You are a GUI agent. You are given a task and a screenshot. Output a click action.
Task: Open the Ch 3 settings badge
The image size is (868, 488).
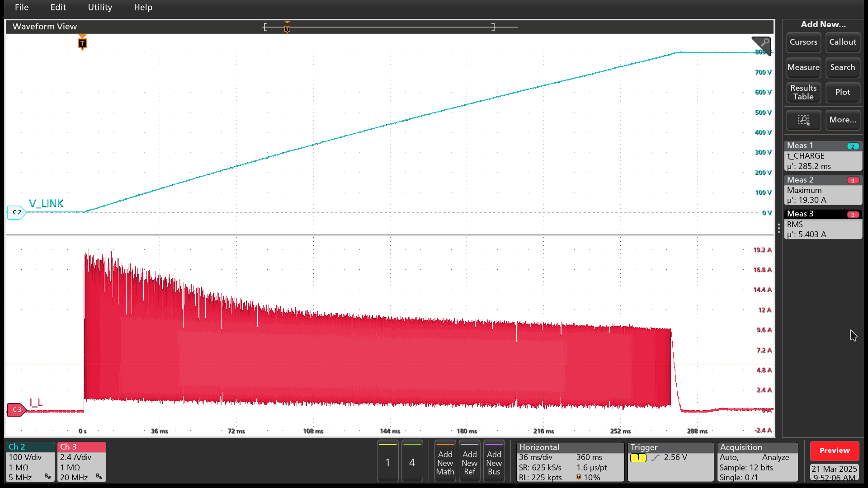(x=81, y=462)
